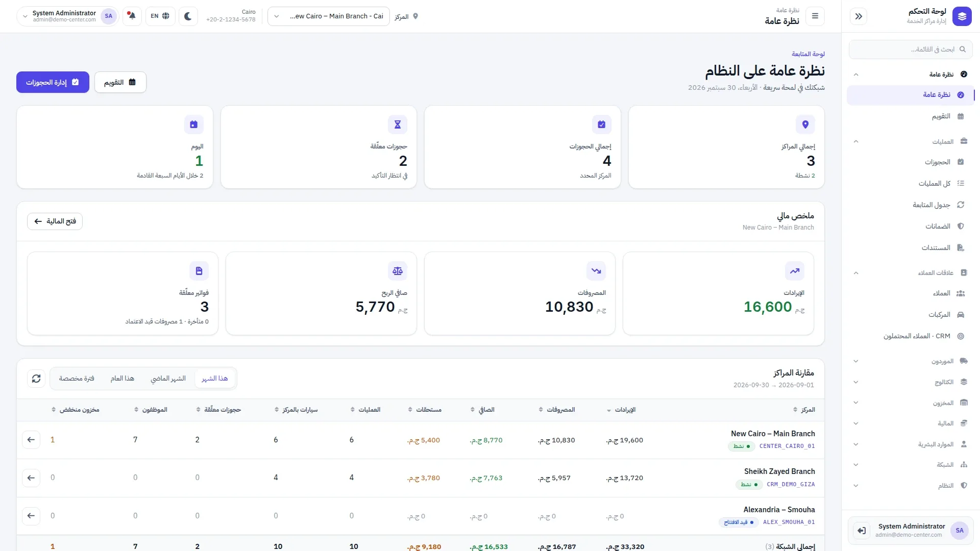Click the app logo icon in the sidebar
This screenshot has width=980, height=551.
click(x=962, y=16)
